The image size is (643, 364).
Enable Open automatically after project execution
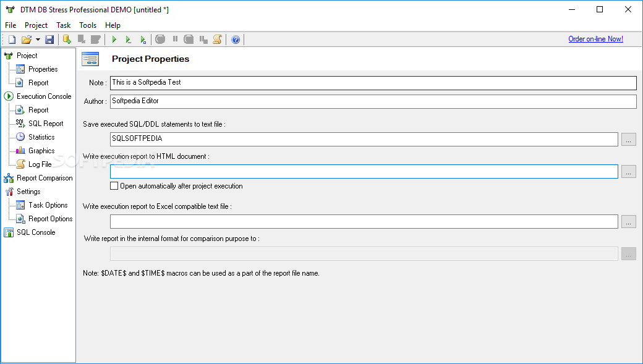point(114,185)
